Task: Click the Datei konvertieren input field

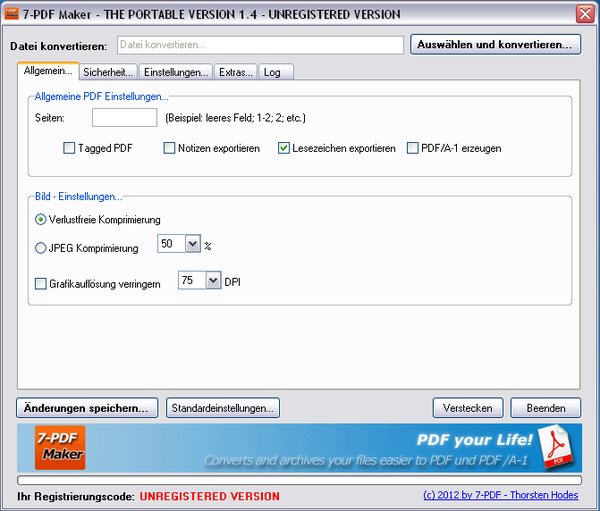Action: [x=260, y=45]
